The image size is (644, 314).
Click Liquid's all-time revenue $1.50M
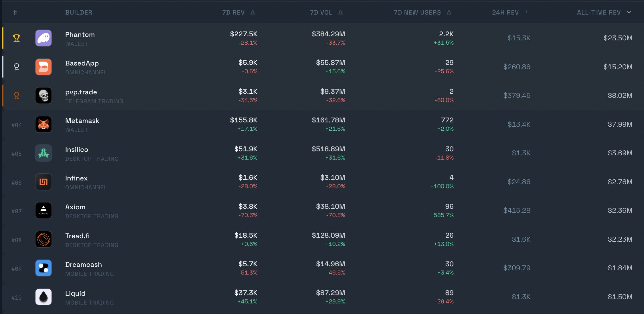(620, 297)
